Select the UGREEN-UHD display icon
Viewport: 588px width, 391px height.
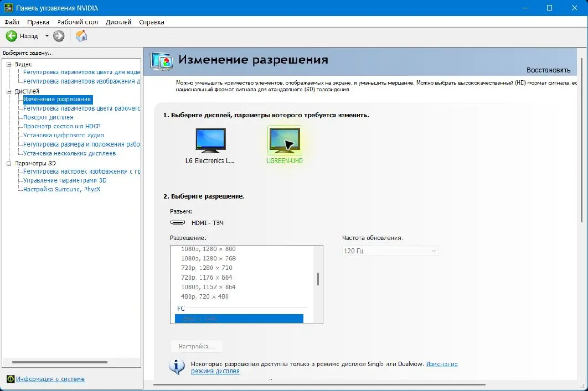coord(285,140)
